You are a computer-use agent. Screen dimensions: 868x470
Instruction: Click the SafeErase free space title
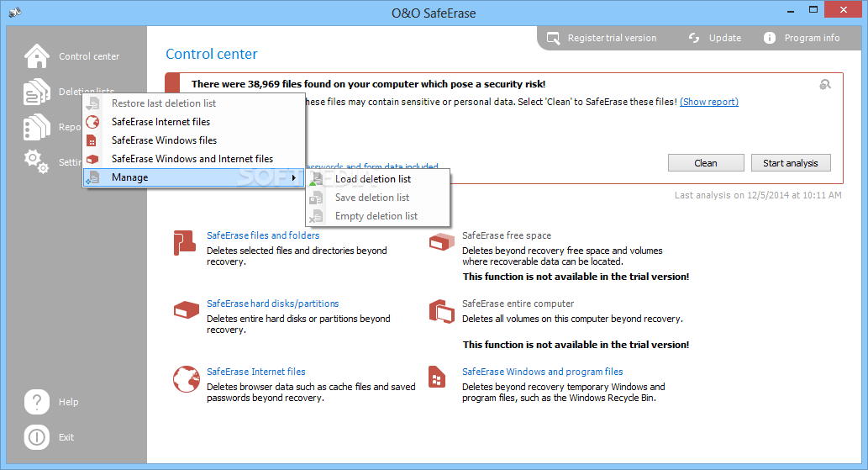tap(507, 235)
